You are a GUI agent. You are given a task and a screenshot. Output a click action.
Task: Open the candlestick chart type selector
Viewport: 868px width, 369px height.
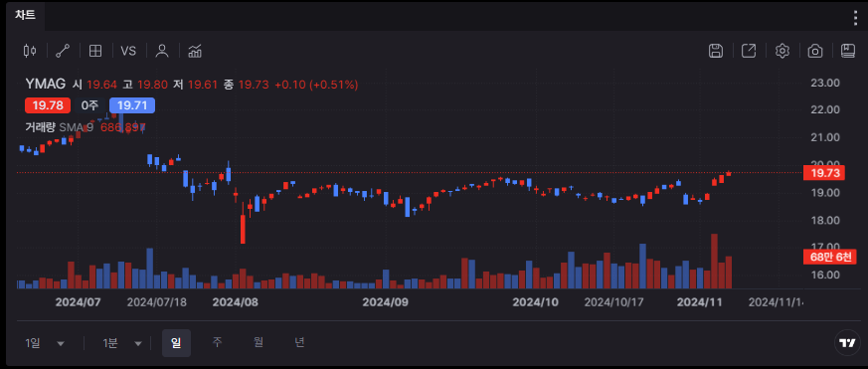click(30, 51)
